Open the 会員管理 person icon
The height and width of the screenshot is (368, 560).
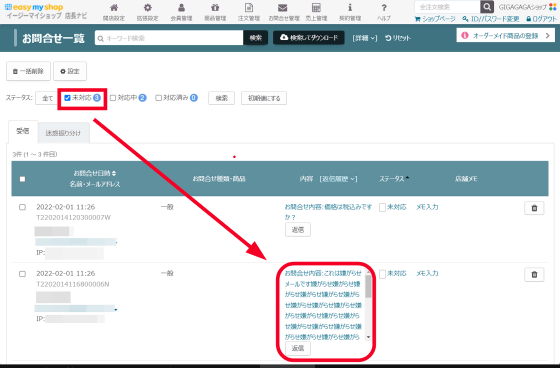click(181, 8)
